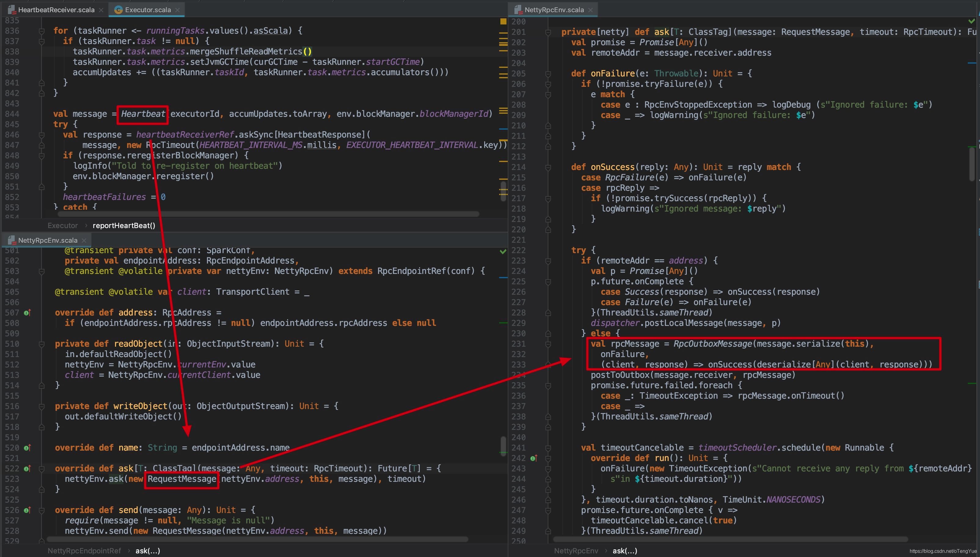This screenshot has height=557, width=980.
Task: Fold the send method at line 526
Action: coord(42,510)
